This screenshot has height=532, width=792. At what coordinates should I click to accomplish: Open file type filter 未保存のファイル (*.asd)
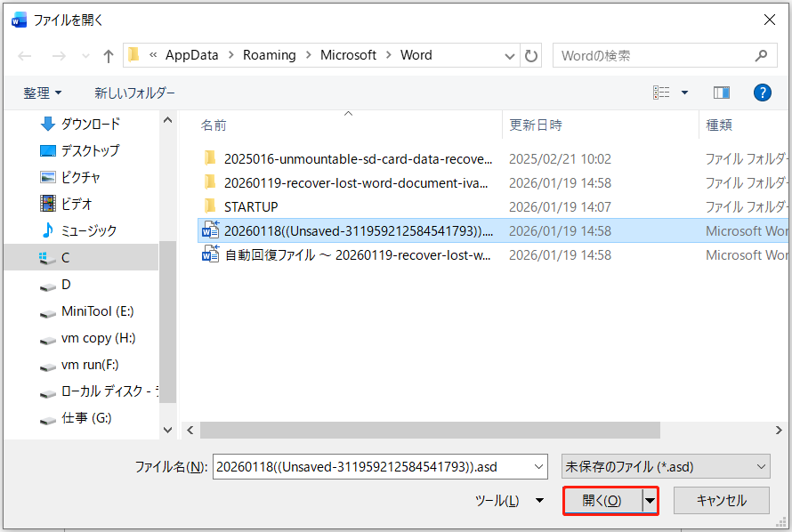(666, 466)
